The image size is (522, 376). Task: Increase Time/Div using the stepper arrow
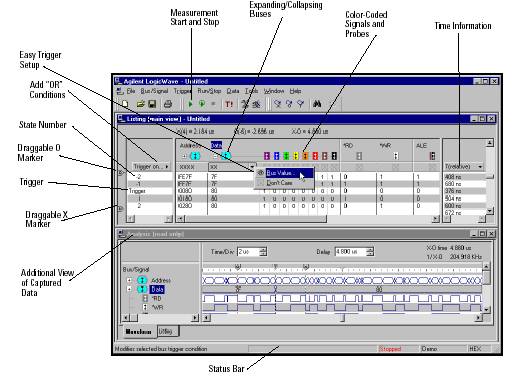(x=264, y=249)
